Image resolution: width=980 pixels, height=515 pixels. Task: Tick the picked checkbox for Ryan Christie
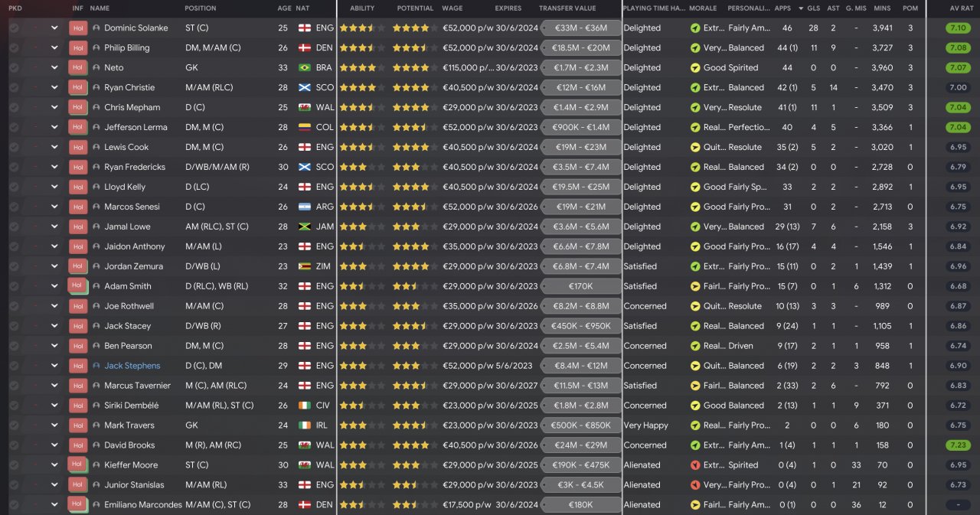(x=14, y=88)
